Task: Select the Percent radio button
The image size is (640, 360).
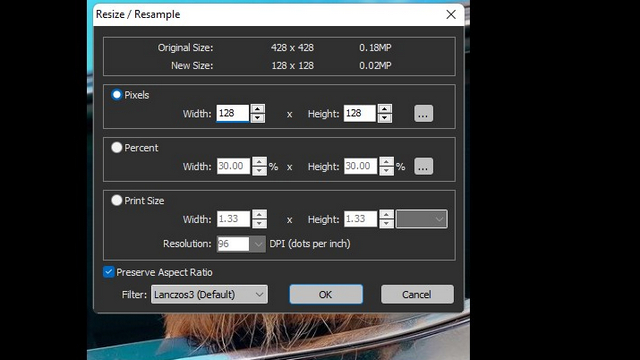Action: 117,147
